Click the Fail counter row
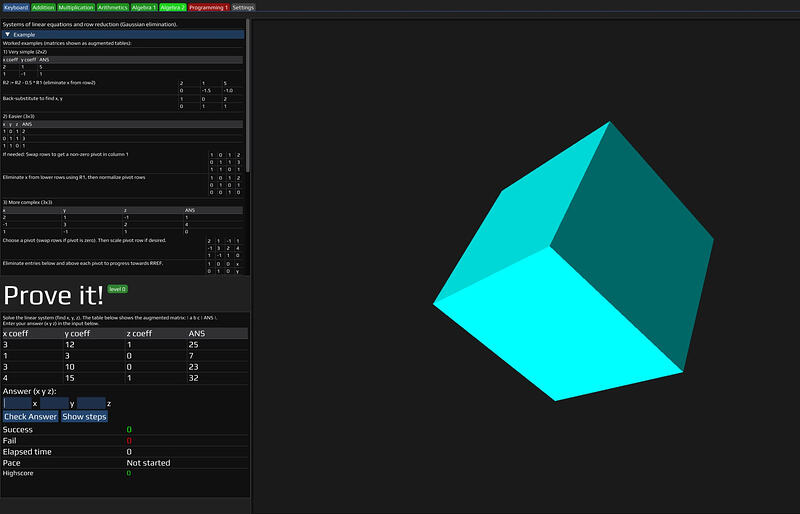800x514 pixels. click(125, 440)
